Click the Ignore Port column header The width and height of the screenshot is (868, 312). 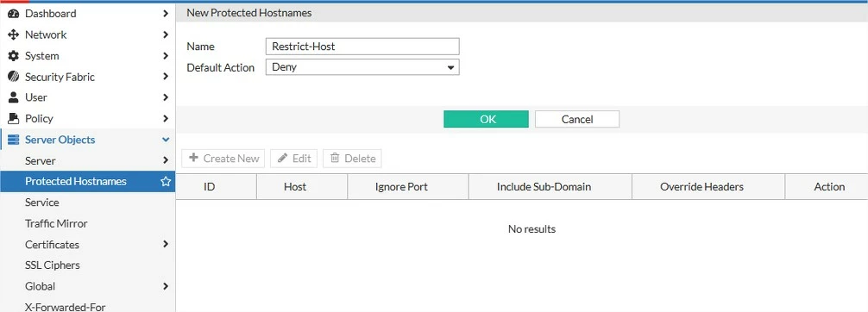coord(408,187)
